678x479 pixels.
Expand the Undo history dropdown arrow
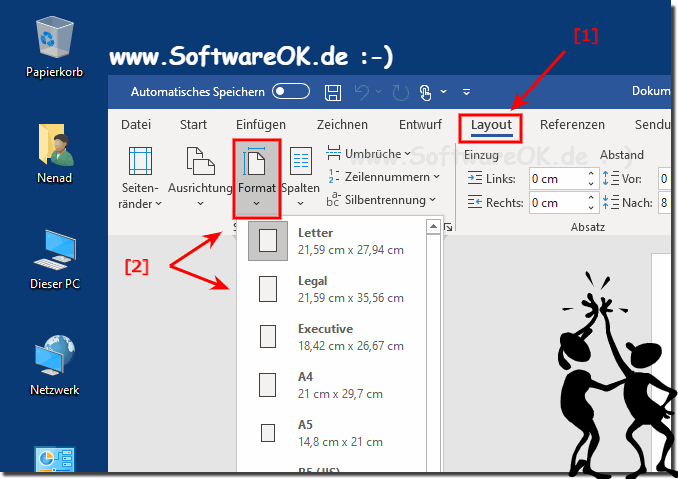378,92
